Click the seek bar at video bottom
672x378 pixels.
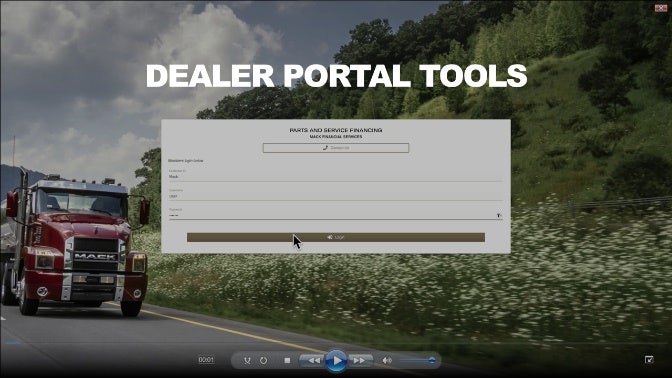(336, 343)
